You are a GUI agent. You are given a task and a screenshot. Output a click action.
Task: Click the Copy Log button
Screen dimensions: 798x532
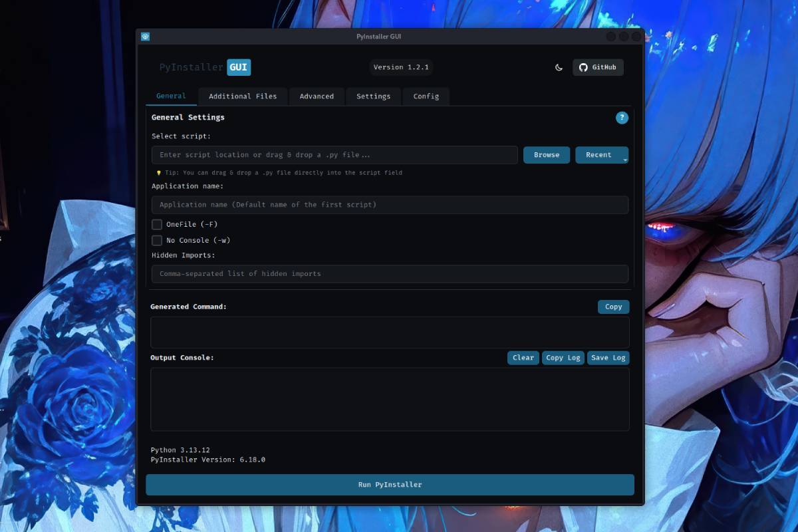pos(563,358)
